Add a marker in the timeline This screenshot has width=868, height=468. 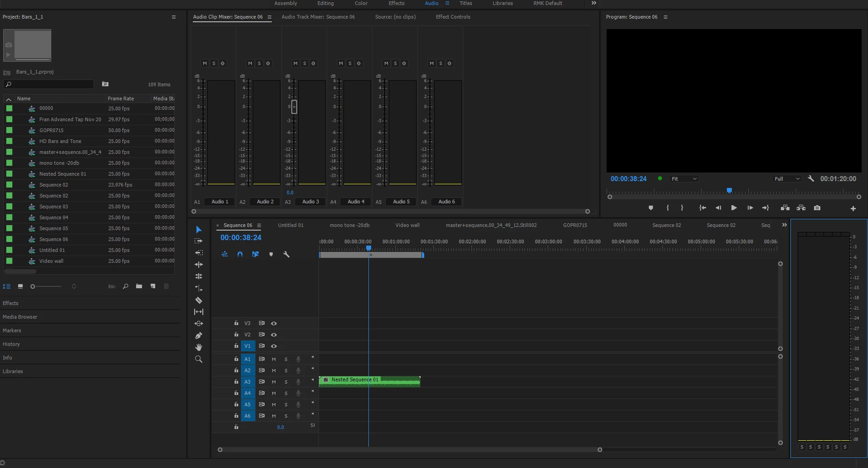(x=271, y=254)
